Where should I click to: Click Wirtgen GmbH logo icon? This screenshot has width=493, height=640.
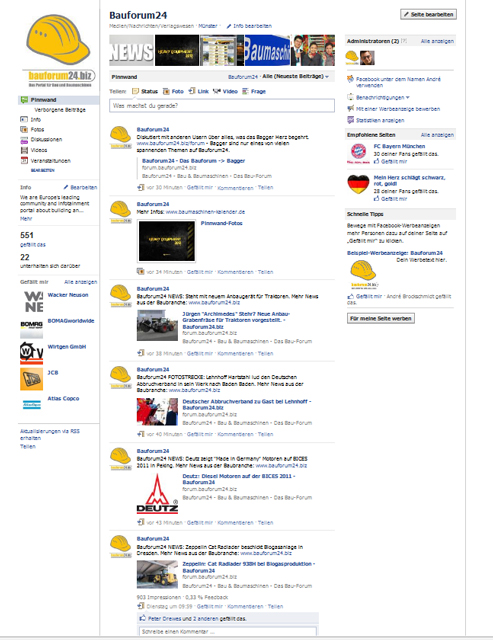pos(31,353)
